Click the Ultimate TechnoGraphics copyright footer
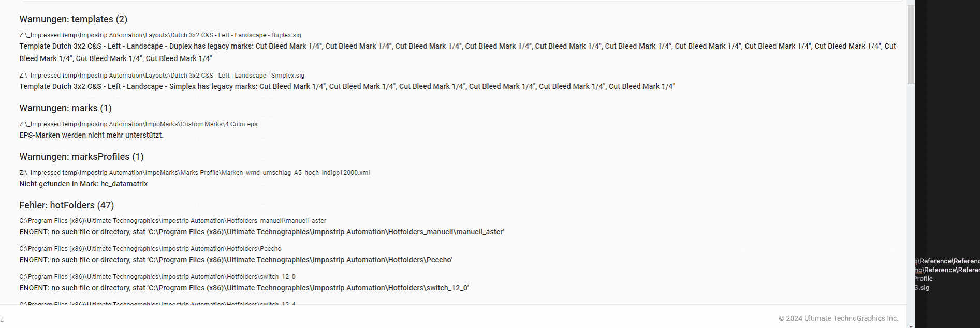980x328 pixels. click(x=838, y=318)
